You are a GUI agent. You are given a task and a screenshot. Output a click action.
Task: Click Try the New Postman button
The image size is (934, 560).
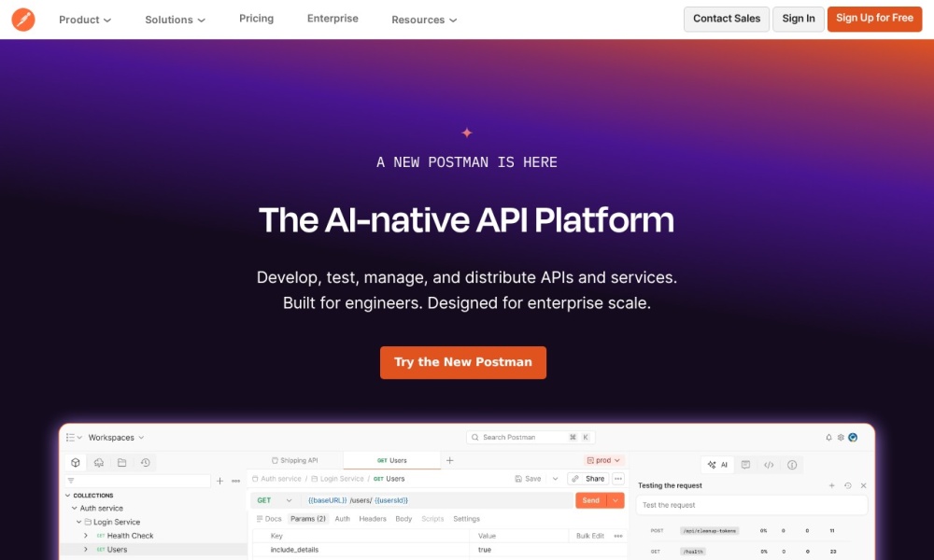[463, 362]
